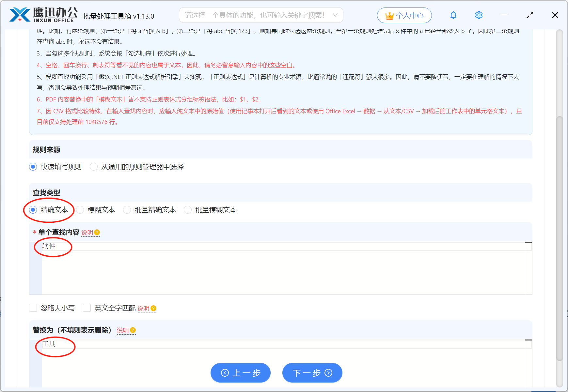Select 从通用的规则管理器中选择 option
The width and height of the screenshot is (568, 392).
pos(94,167)
